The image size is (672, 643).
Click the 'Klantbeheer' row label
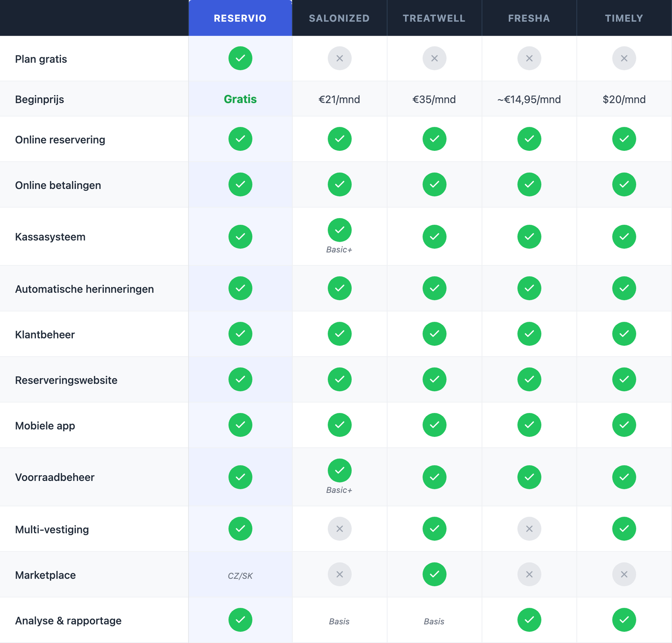tap(45, 335)
